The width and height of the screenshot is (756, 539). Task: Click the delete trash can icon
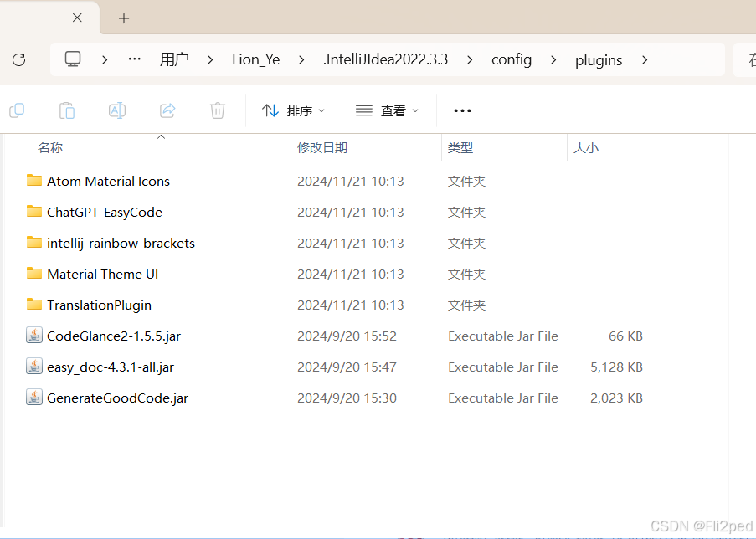(x=218, y=110)
